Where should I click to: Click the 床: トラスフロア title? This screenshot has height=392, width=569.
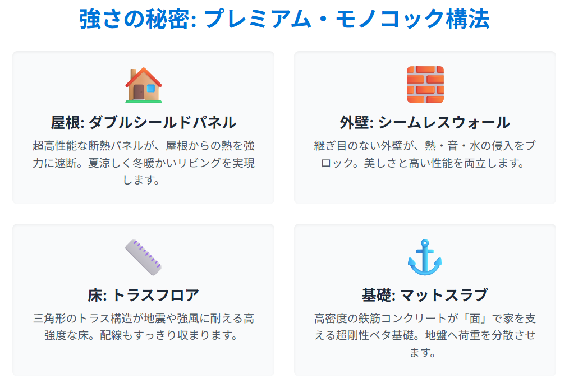[x=143, y=295]
